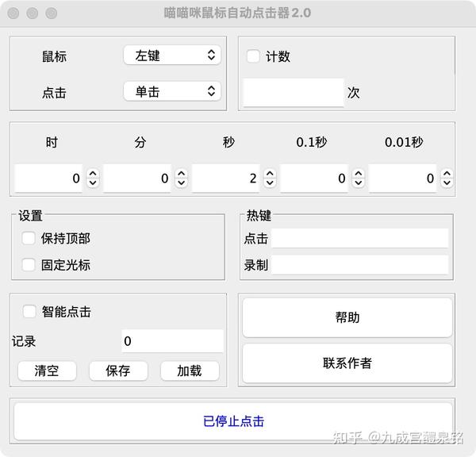Viewport: 476px width, 457px height.
Task: Open the 鼠标 左键 dropdown
Action: pyautogui.click(x=172, y=55)
